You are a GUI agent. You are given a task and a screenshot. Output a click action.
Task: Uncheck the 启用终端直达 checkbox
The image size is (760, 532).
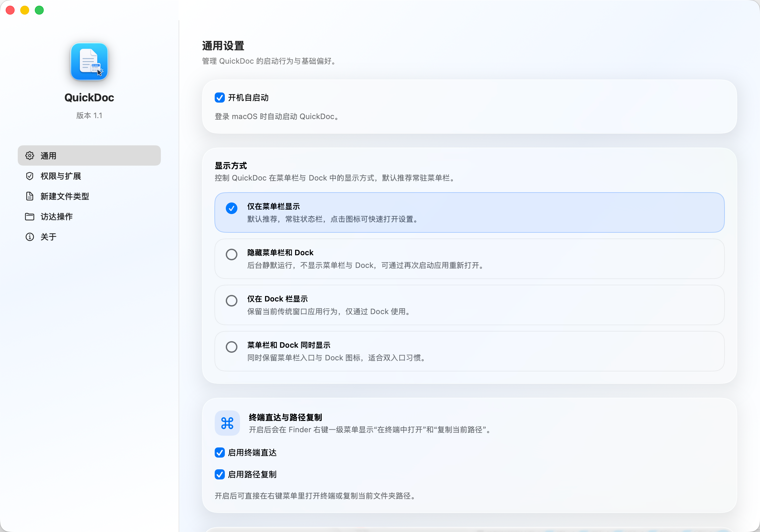click(220, 452)
